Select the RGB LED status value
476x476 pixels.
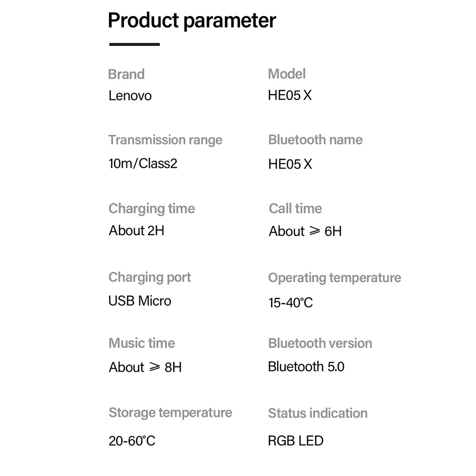coord(296,441)
